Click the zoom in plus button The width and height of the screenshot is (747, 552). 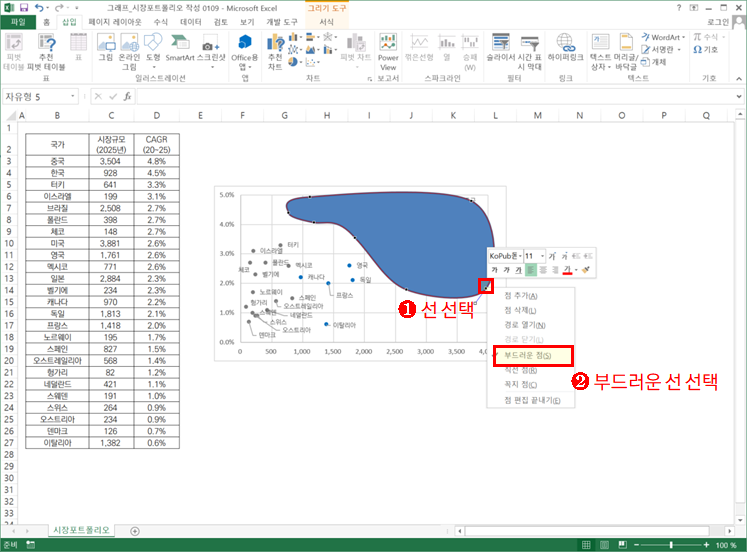point(706,545)
